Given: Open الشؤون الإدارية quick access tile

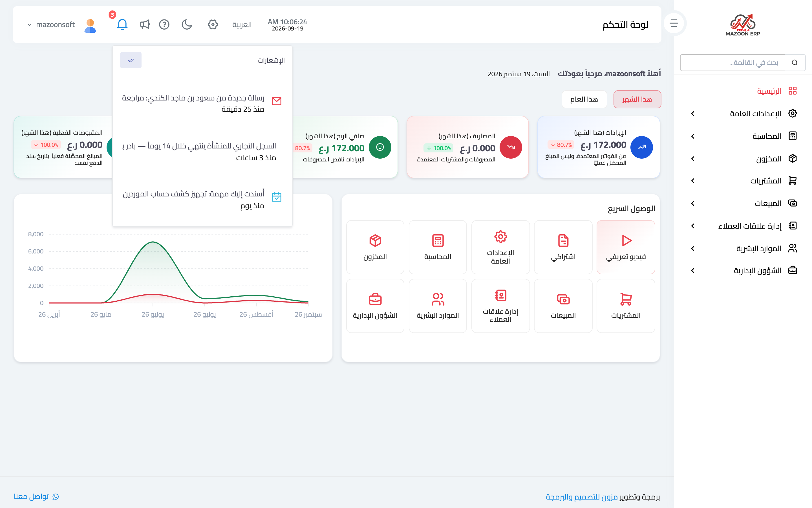Looking at the screenshot, I should [x=375, y=306].
